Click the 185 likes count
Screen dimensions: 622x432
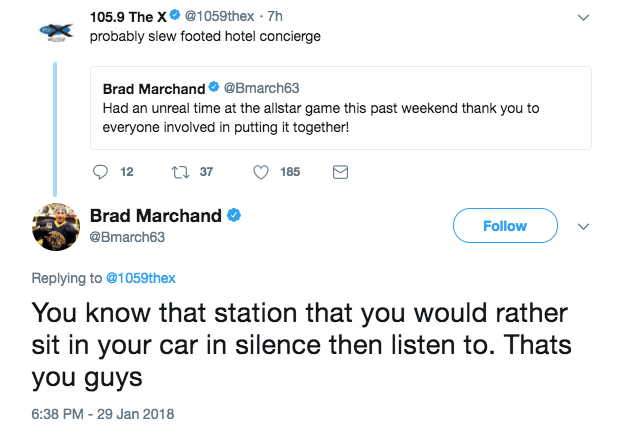click(x=290, y=172)
